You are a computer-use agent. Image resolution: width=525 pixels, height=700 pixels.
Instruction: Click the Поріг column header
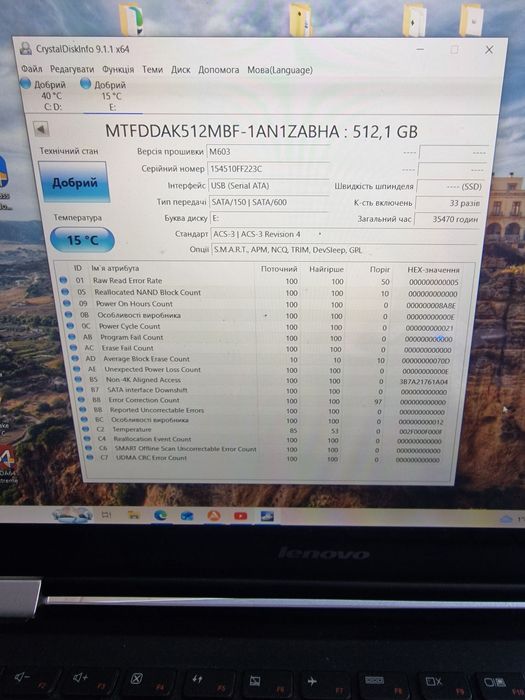coord(380,270)
